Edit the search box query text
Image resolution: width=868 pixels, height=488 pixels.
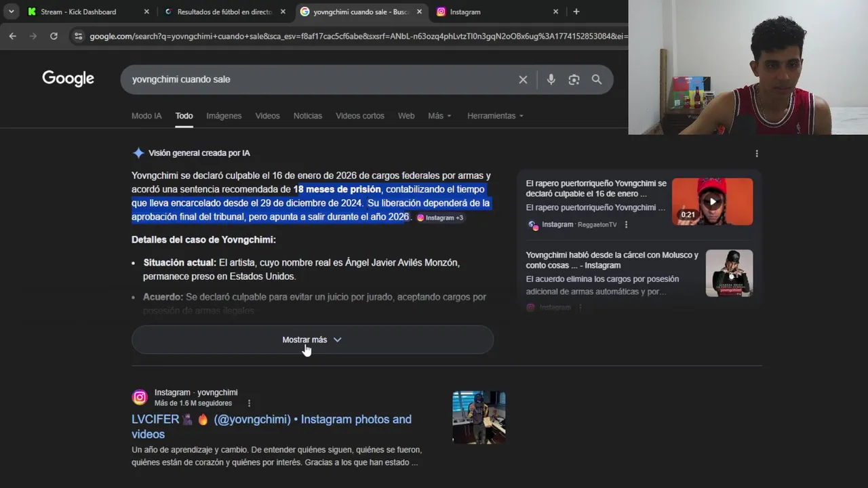pyautogui.click(x=319, y=79)
